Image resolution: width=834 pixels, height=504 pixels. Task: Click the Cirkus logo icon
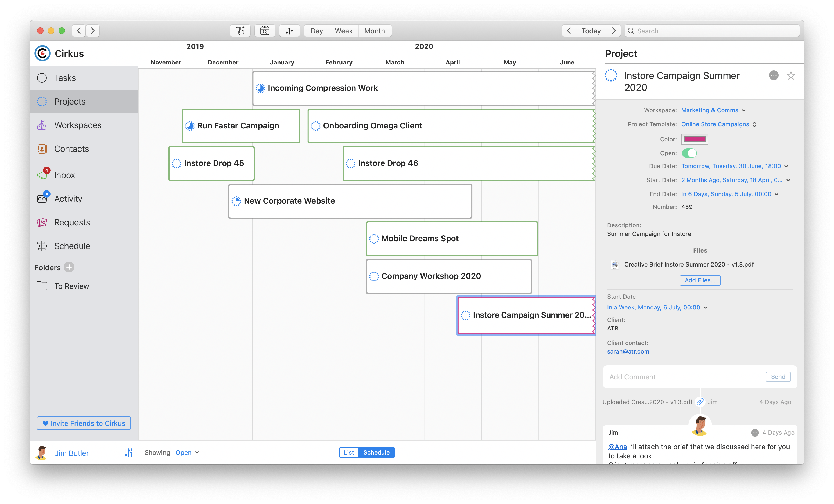(x=42, y=53)
